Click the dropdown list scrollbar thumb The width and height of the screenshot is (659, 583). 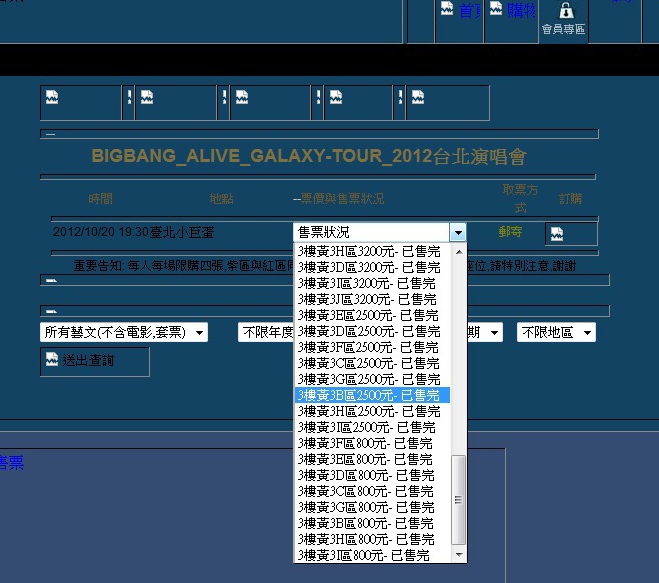pos(459,500)
